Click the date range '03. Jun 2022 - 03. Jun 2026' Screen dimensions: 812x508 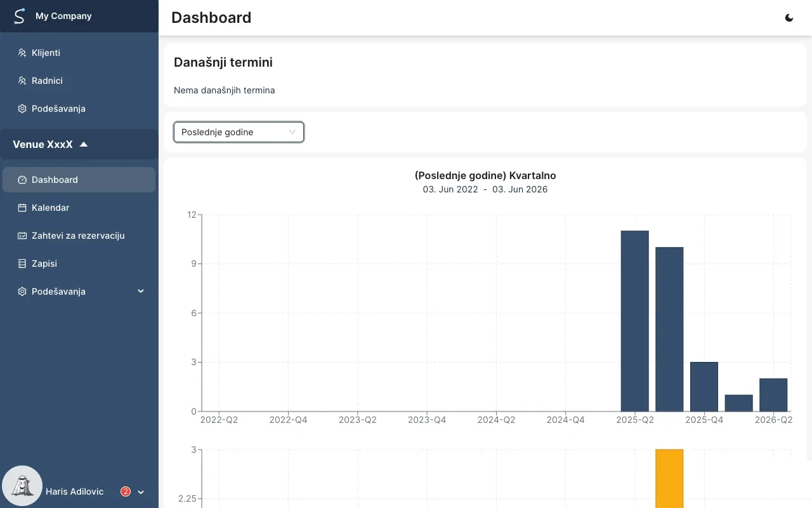pos(485,189)
